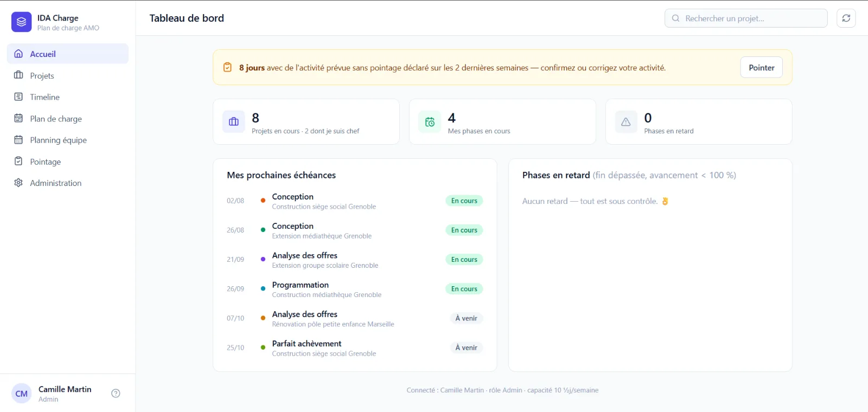Click the briefcase icon on projects card

(234, 122)
